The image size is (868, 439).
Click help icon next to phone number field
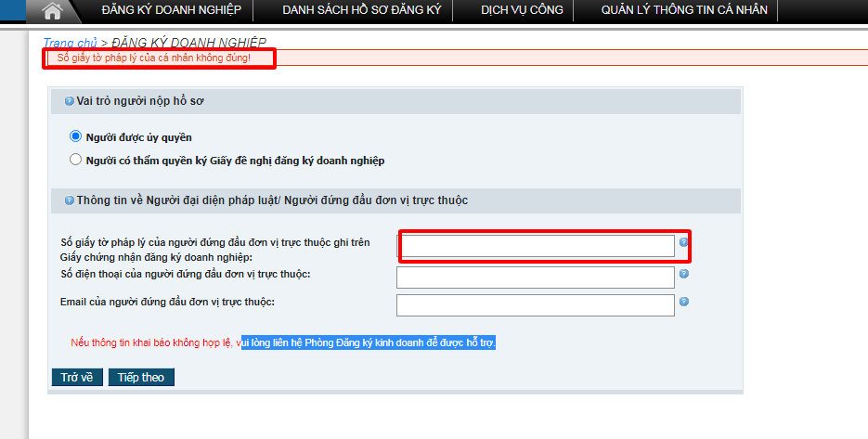tap(684, 275)
